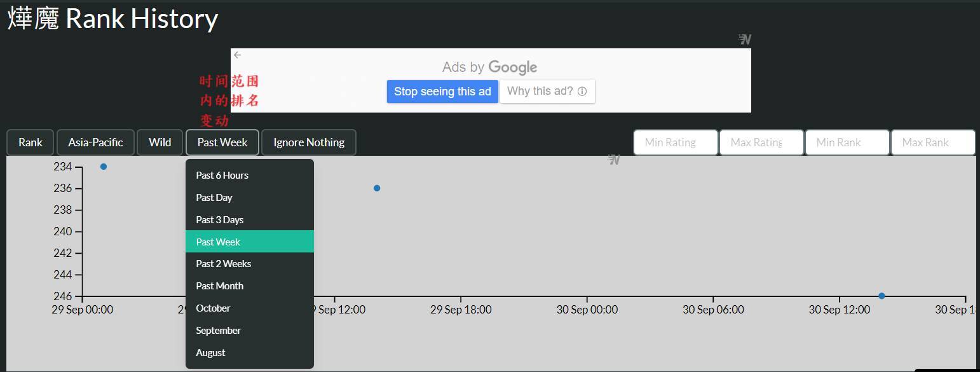This screenshot has width=980, height=372.
Task: Click the ad network logo above the ad
Action: 745,39
